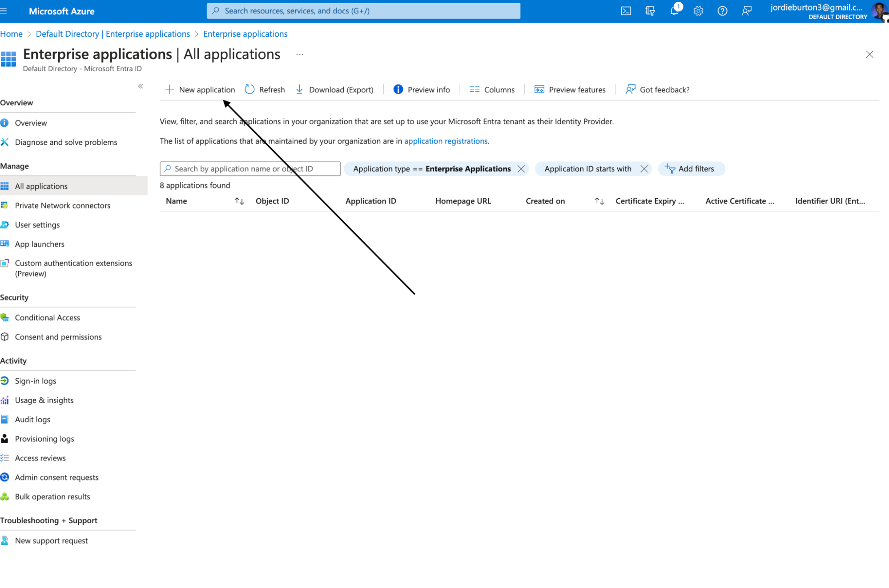Screen dimensions: 889x588
Task: Click the Object ID column header
Action: pos(272,201)
